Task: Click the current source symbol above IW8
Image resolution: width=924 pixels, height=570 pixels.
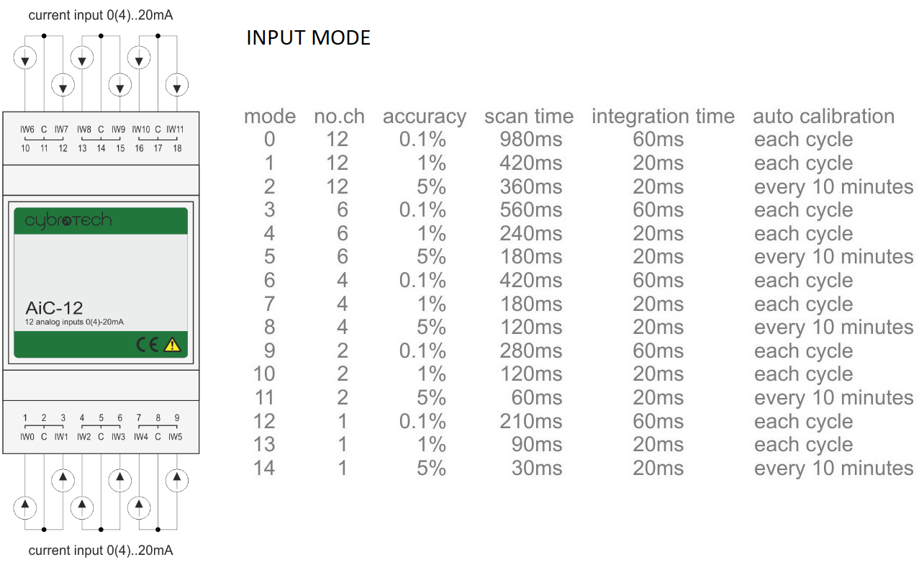Action: pyautogui.click(x=82, y=58)
